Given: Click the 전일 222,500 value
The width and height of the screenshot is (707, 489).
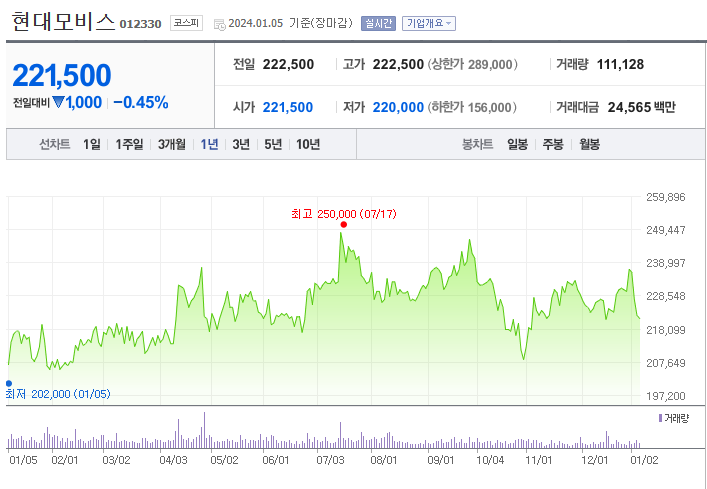Looking at the screenshot, I should click(x=288, y=64).
